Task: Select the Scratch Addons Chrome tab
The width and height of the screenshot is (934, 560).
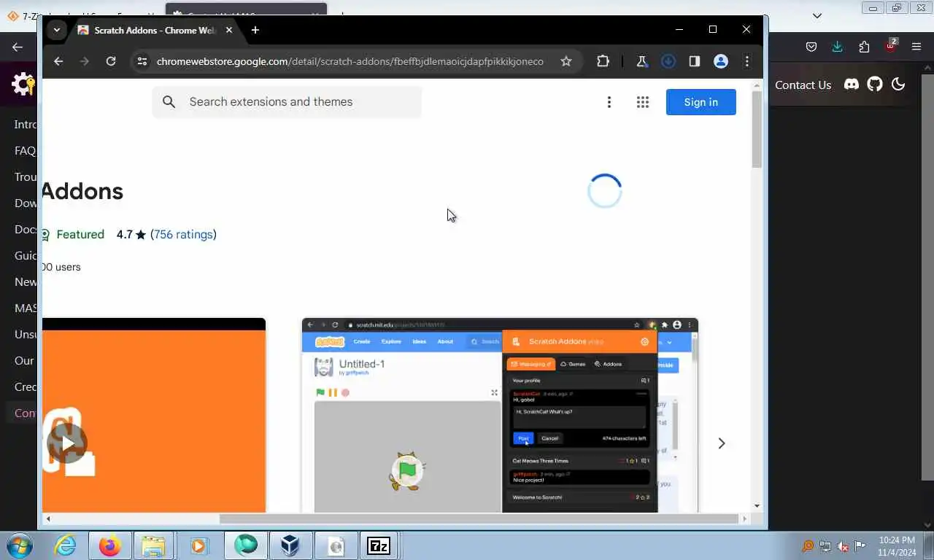Action: click(155, 30)
